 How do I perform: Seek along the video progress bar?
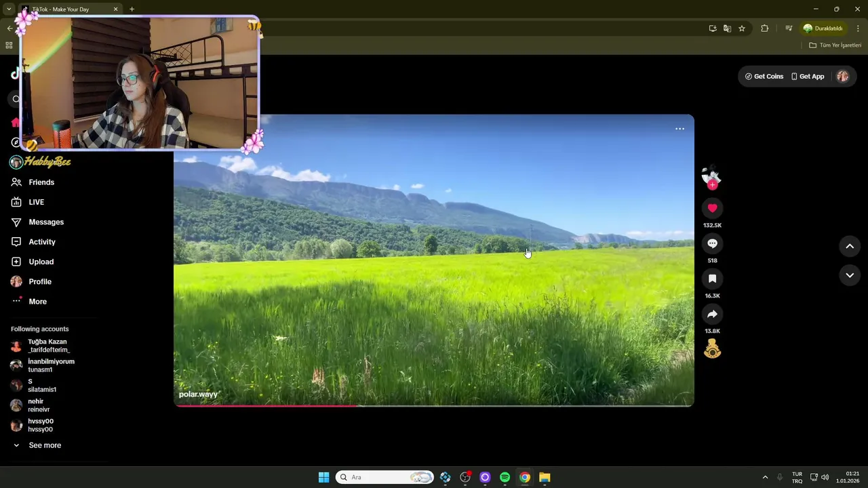(x=434, y=405)
